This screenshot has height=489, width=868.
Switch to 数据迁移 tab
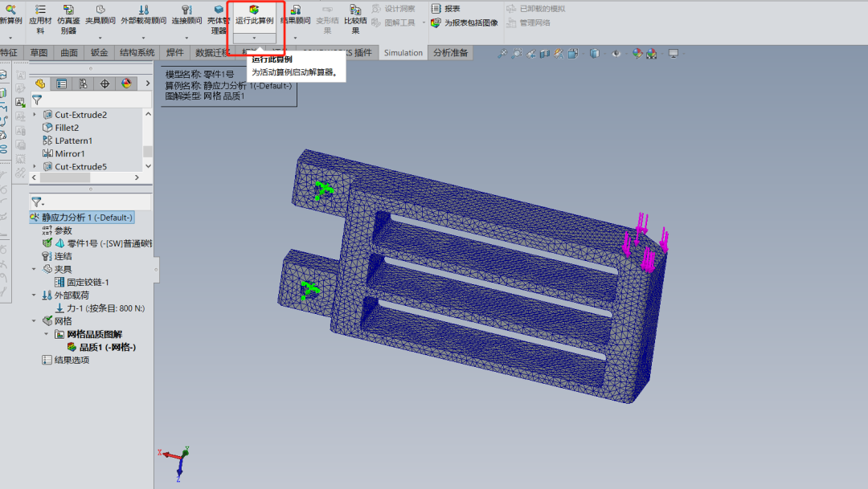(212, 52)
